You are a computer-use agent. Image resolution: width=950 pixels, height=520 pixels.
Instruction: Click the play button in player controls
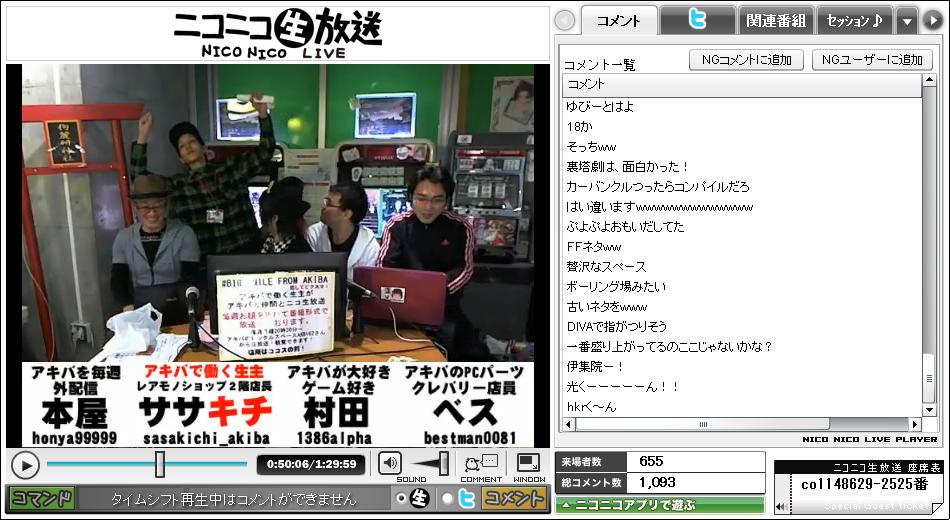pyautogui.click(x=25, y=465)
